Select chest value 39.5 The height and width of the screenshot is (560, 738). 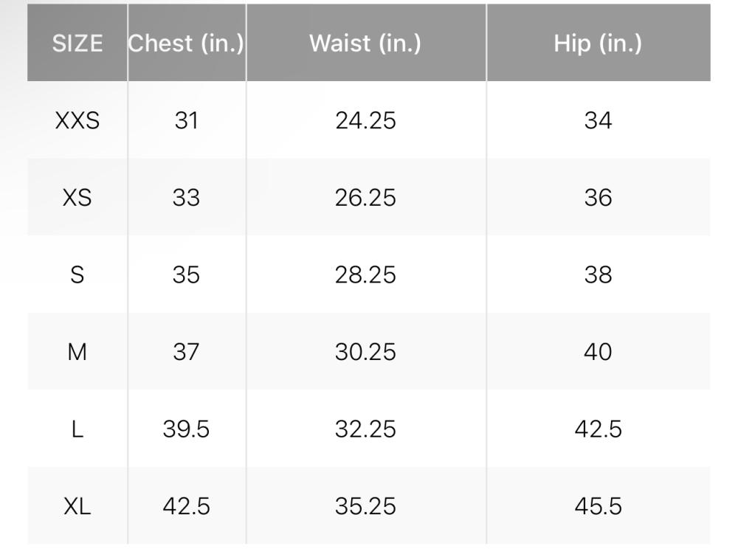(x=187, y=429)
